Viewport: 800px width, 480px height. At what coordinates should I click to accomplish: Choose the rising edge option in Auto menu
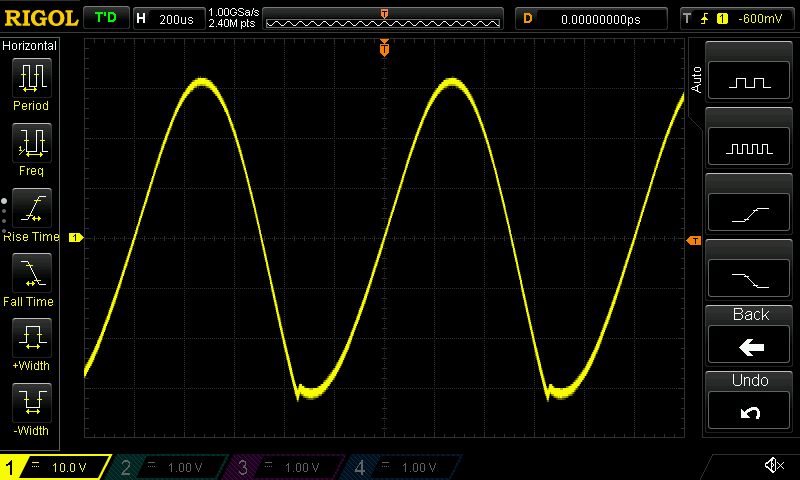pos(748,213)
